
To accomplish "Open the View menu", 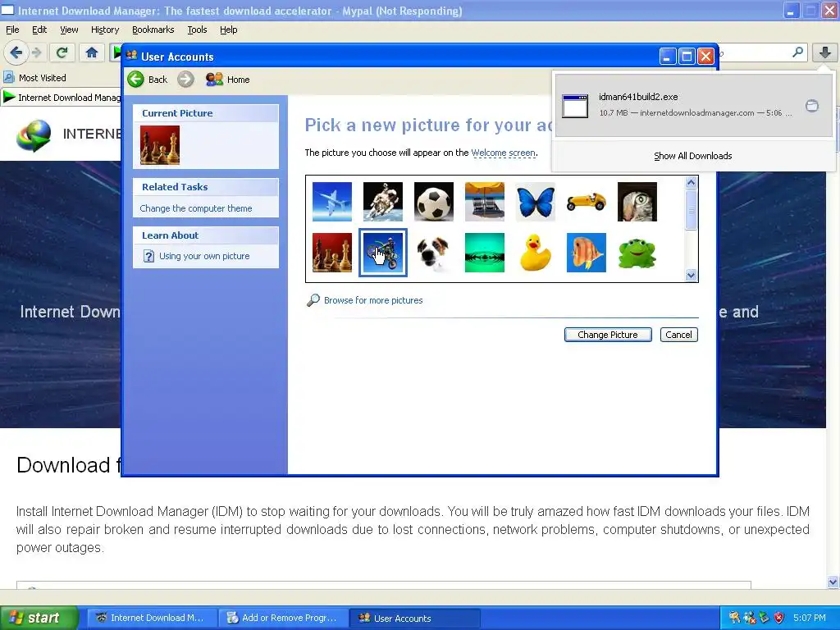I will click(x=69, y=30).
